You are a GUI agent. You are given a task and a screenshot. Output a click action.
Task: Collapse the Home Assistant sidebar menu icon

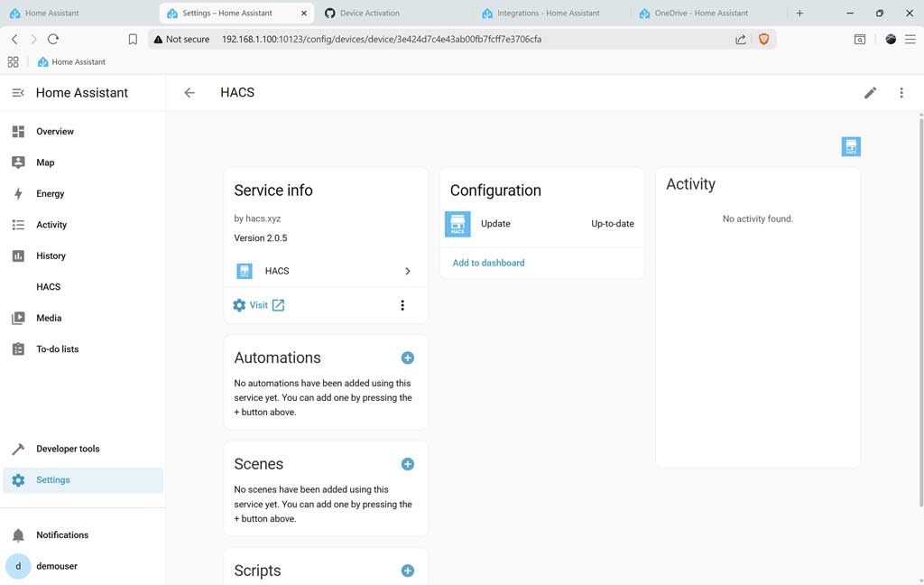click(x=18, y=93)
